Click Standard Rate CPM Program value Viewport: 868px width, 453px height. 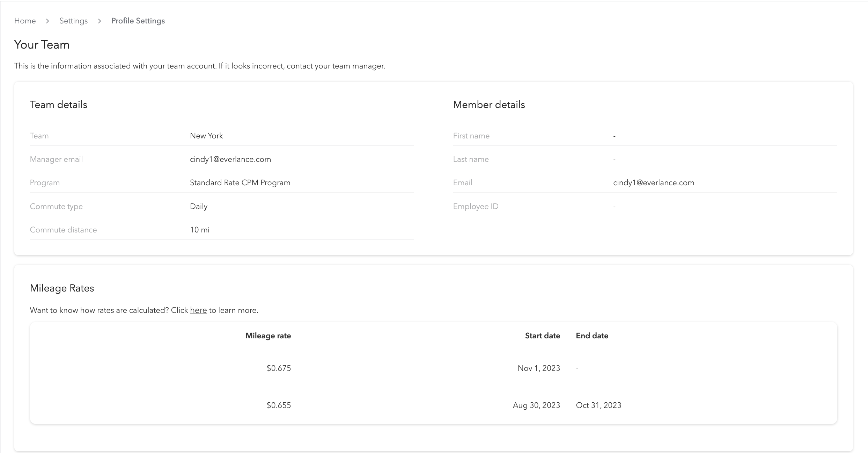240,183
